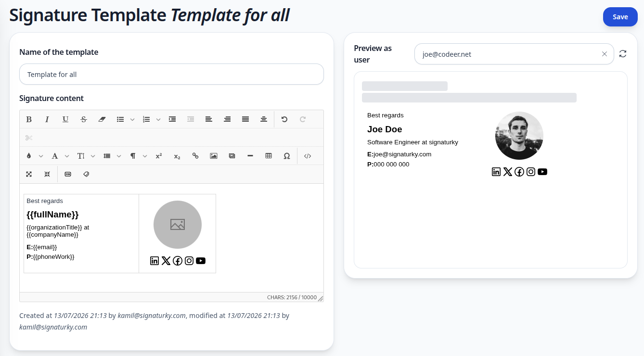644x356 pixels.
Task: Align text to the right
Action: pyautogui.click(x=227, y=119)
